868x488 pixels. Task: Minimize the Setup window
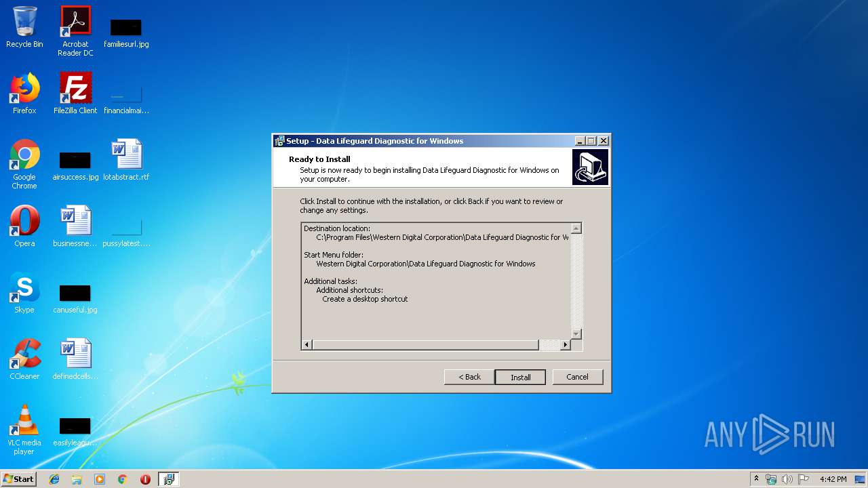click(x=580, y=141)
